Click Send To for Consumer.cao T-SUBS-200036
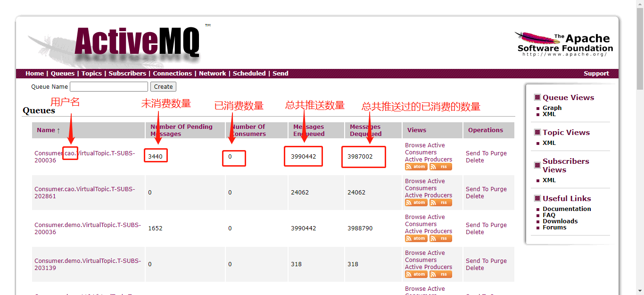The image size is (644, 295). (x=477, y=153)
